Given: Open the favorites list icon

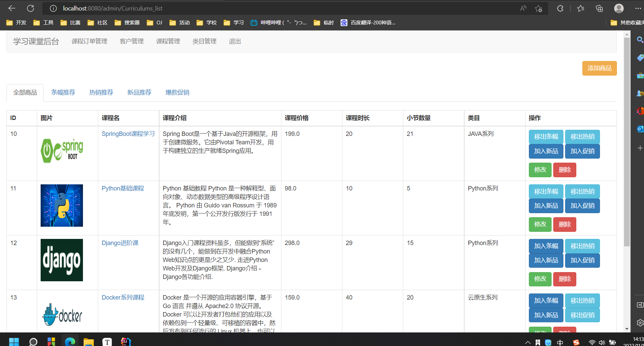Looking at the screenshot, I should pyautogui.click(x=581, y=8).
